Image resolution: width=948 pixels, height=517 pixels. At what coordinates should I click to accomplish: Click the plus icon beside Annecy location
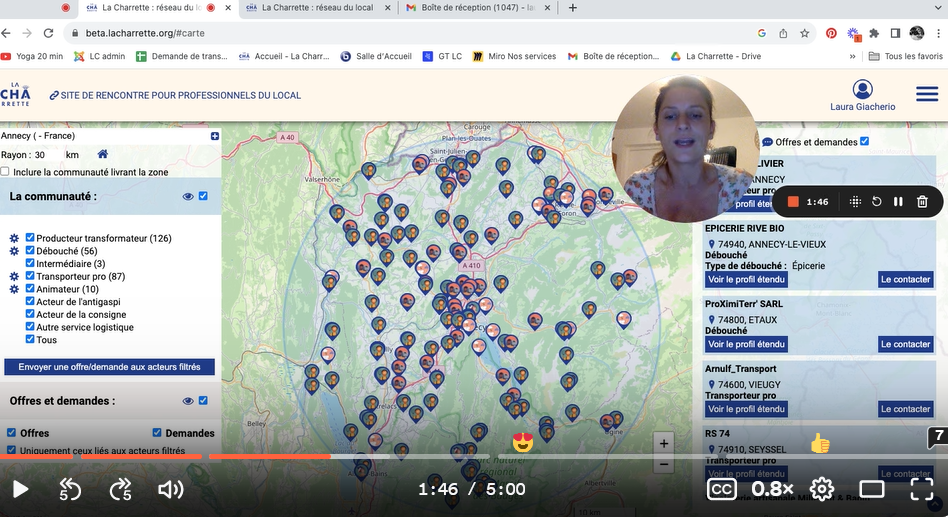(215, 136)
